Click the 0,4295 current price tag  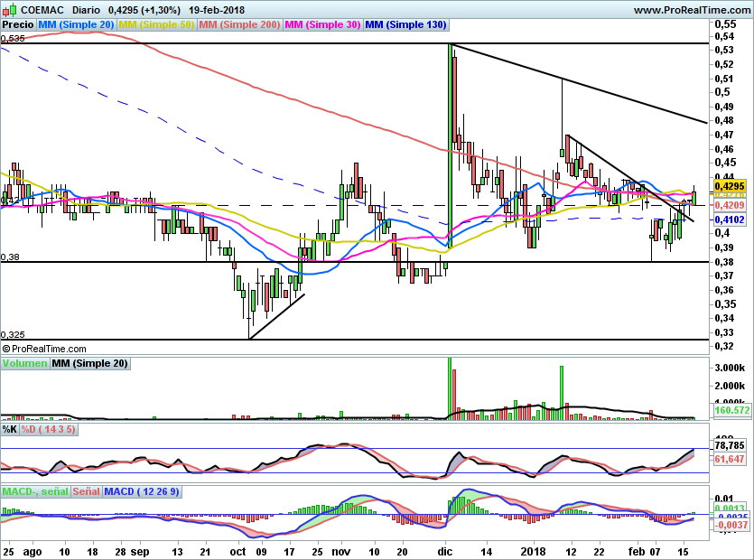728,186
